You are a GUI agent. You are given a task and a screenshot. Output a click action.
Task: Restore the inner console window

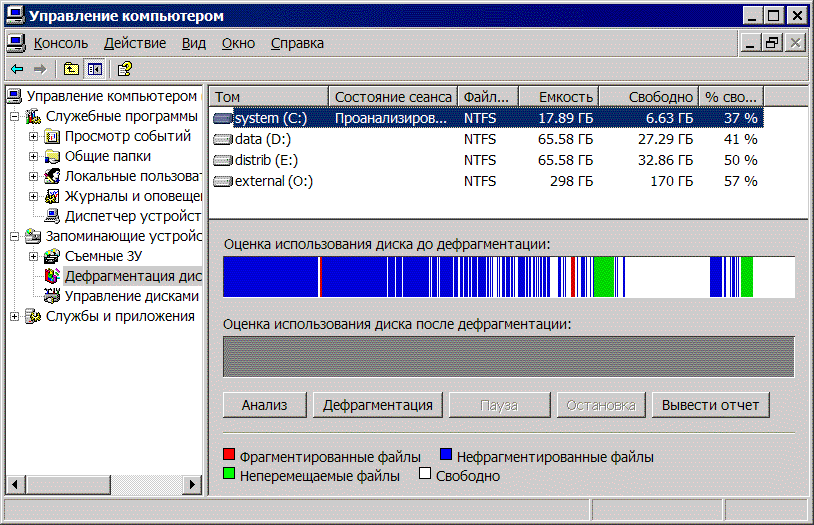click(772, 43)
